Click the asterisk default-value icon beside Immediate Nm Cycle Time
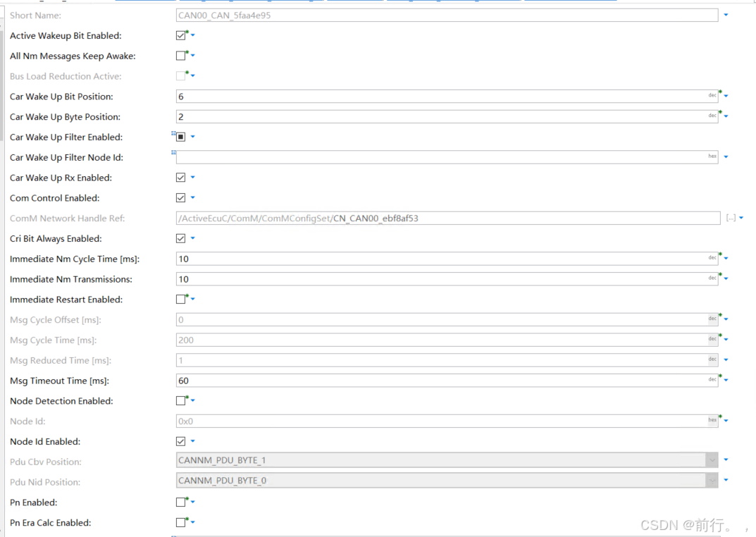The height and width of the screenshot is (537, 756). [719, 254]
